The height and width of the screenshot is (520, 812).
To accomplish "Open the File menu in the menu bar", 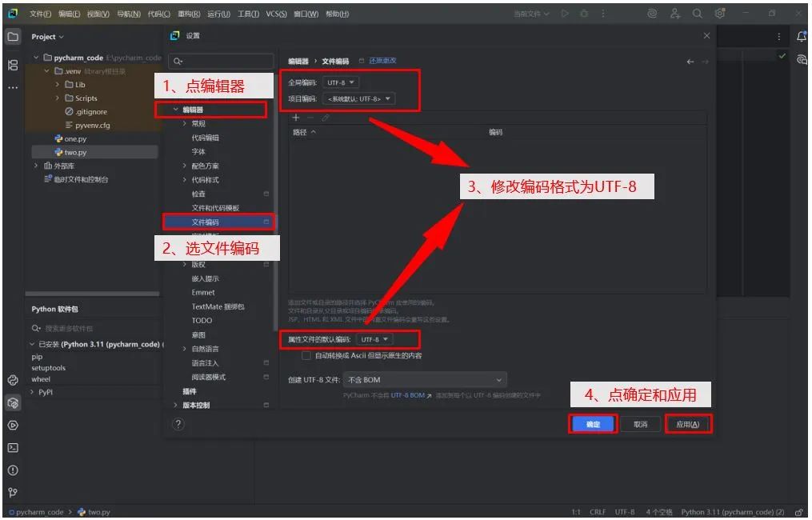I will tap(40, 14).
